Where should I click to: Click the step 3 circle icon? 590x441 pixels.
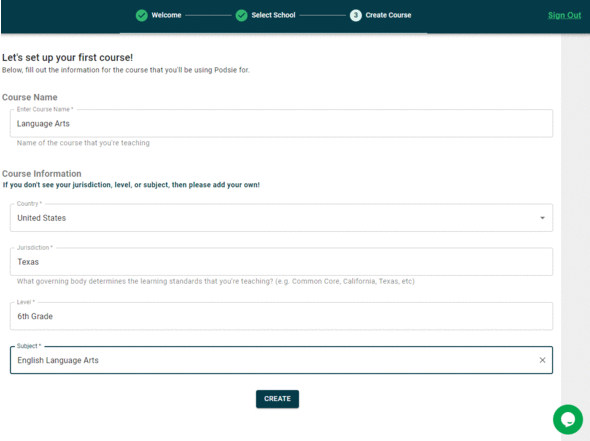[x=356, y=15]
